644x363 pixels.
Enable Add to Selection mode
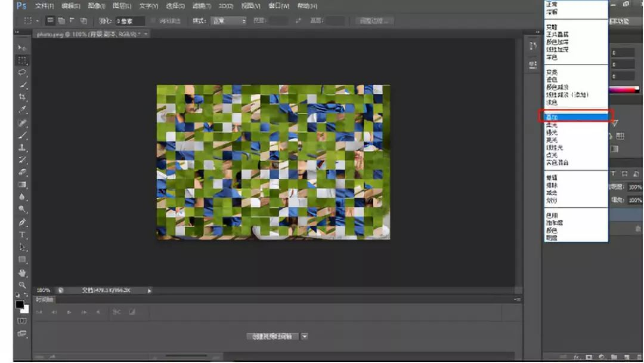click(x=61, y=20)
